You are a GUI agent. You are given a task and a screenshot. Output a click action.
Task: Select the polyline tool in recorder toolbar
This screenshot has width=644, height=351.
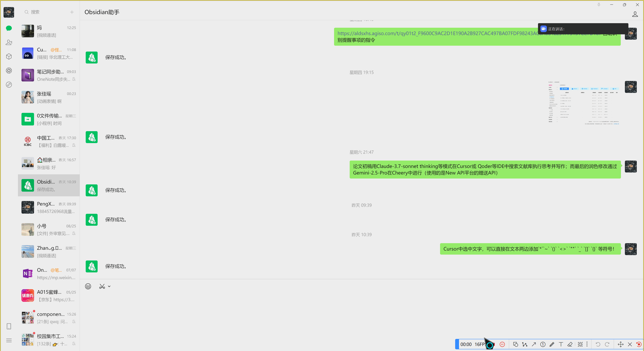[525, 344]
